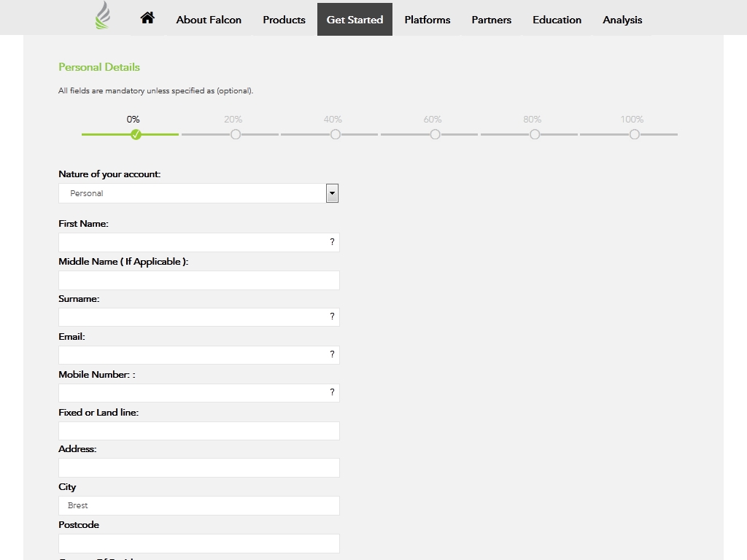The image size is (747, 560).
Task: Click the 100% progress step marker
Action: [634, 134]
